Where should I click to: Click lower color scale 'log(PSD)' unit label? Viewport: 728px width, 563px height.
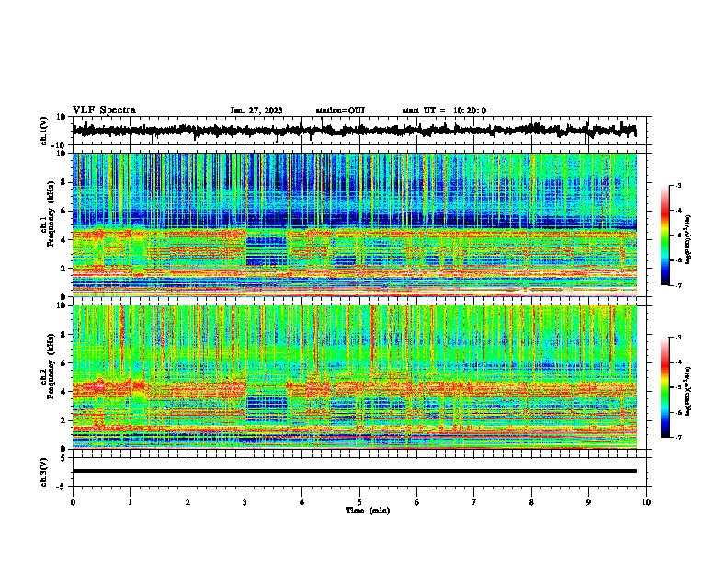tap(688, 391)
